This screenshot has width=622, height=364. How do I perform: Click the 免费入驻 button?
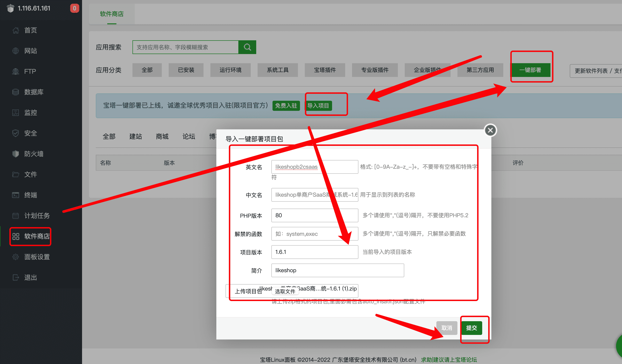(286, 106)
